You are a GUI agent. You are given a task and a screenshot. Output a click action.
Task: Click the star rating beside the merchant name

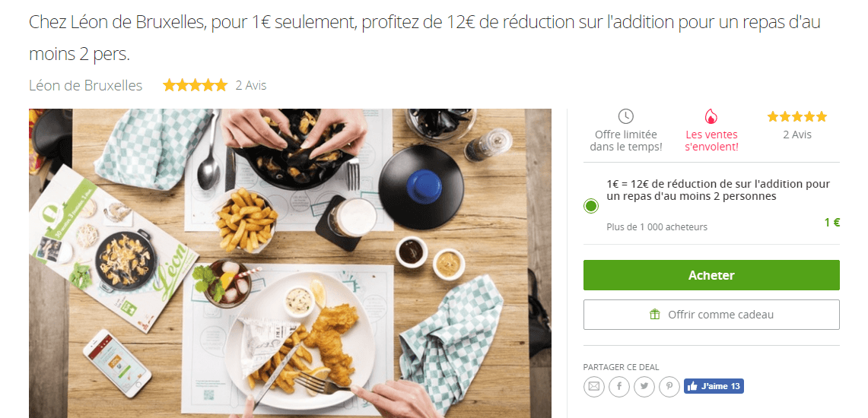pos(195,85)
